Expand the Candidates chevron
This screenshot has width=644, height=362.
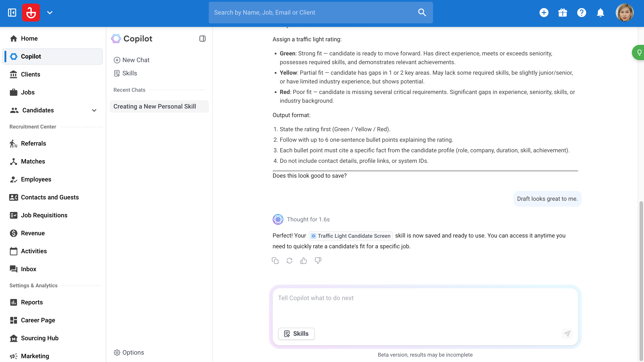click(x=94, y=110)
